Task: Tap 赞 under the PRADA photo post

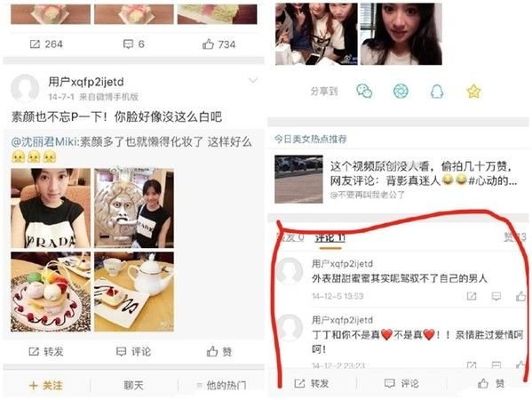Action: (x=219, y=351)
